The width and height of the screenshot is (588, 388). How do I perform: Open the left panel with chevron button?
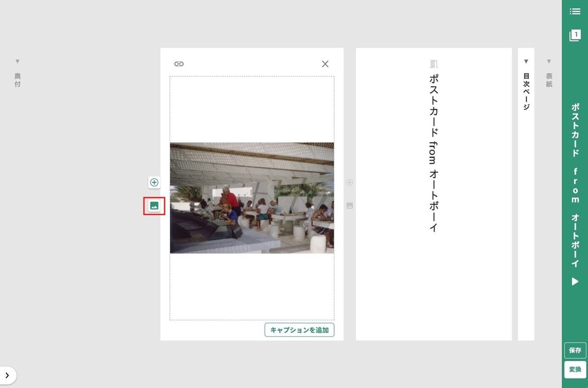point(7,375)
